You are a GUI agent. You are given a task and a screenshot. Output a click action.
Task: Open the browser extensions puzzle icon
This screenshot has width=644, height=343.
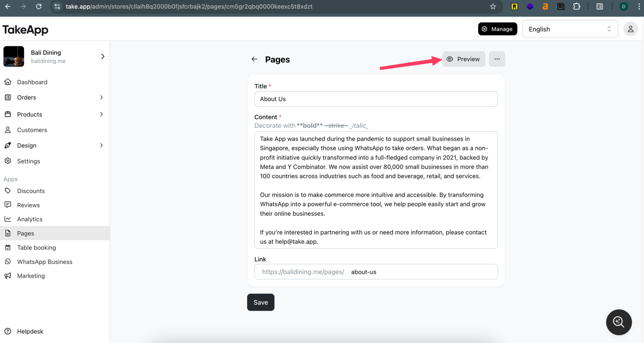[577, 6]
